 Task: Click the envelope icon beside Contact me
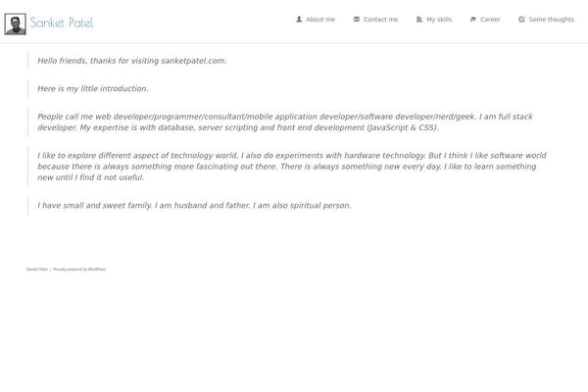point(357,20)
